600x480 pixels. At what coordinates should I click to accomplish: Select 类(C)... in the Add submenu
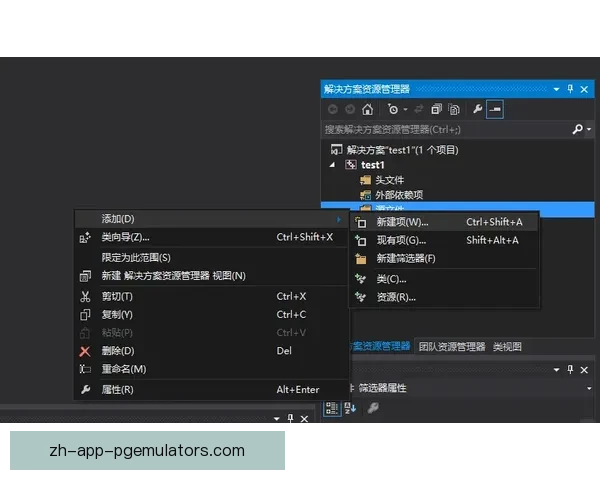coord(444,279)
